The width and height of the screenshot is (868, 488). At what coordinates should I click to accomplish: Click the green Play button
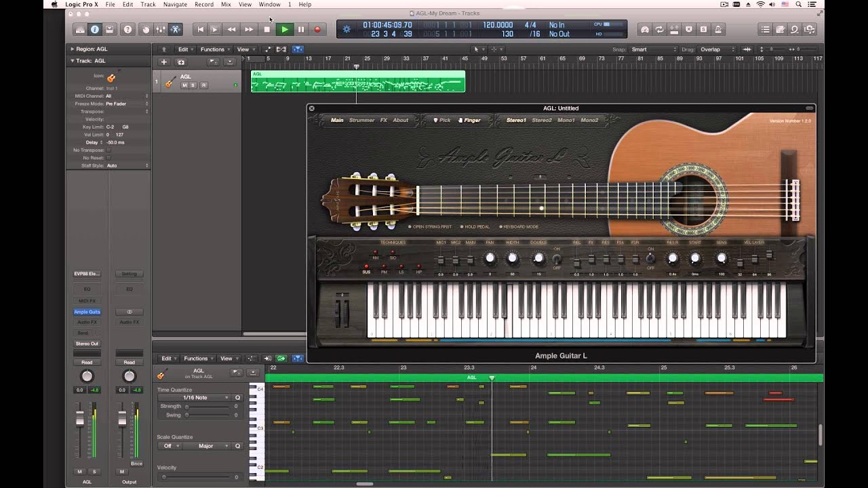point(284,29)
